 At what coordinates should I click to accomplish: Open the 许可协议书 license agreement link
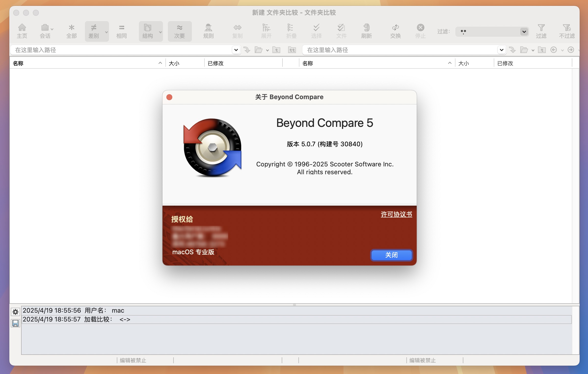396,214
